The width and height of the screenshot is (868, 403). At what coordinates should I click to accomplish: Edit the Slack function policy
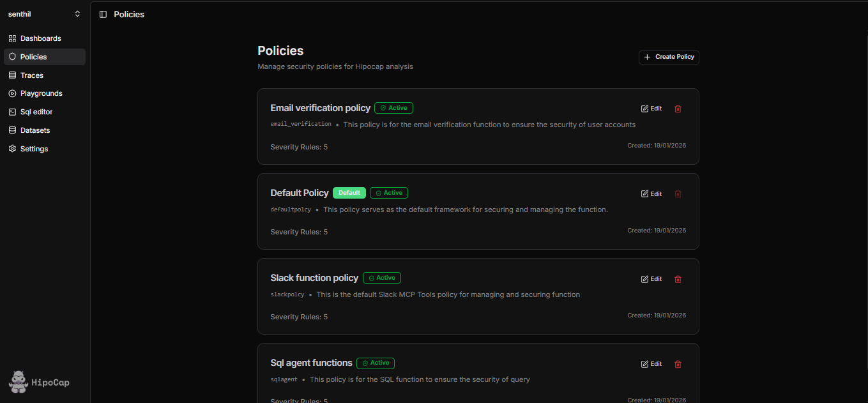coord(651,279)
